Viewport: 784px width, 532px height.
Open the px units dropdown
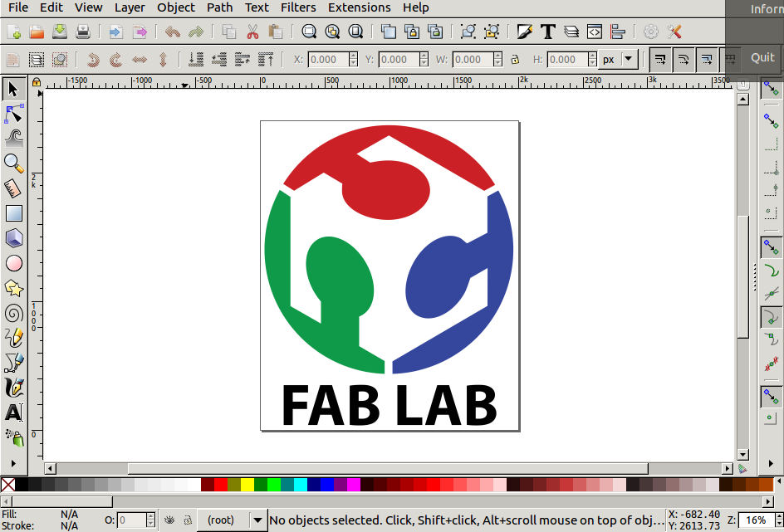[x=629, y=60]
